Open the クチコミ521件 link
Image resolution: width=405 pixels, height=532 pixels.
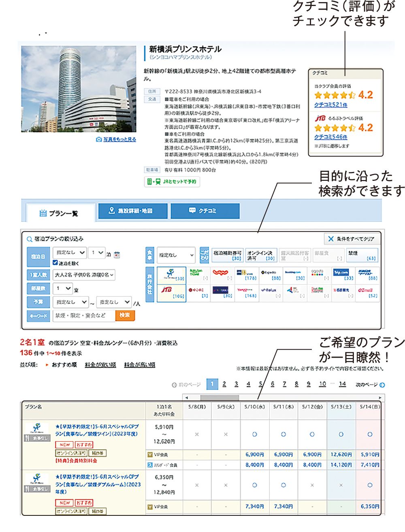click(330, 105)
